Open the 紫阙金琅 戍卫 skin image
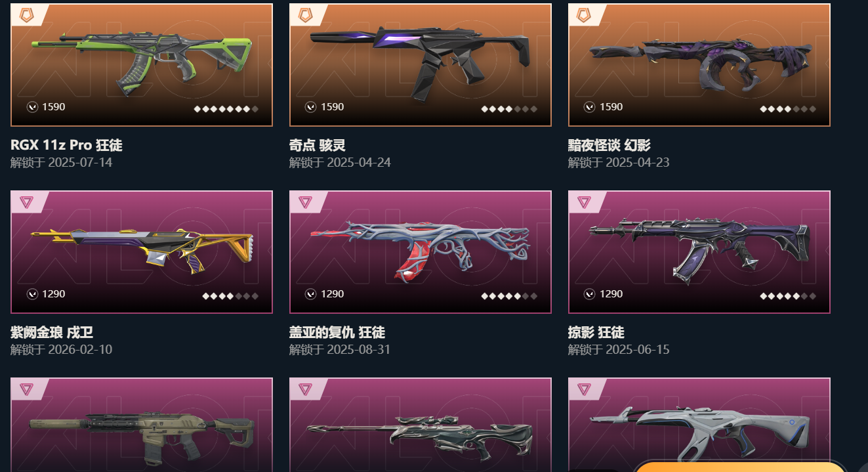Image resolution: width=868 pixels, height=472 pixels. [x=142, y=252]
